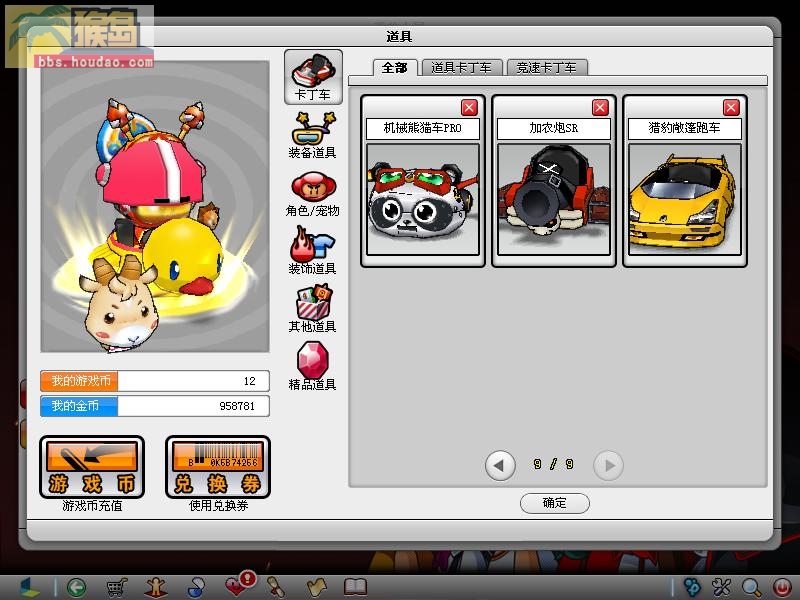Confirm with the 确定 button
Screen dimensions: 800x600
555,503
